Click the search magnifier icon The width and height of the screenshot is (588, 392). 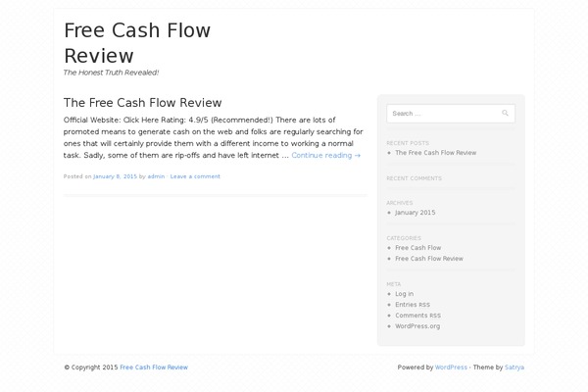pyautogui.click(x=505, y=113)
